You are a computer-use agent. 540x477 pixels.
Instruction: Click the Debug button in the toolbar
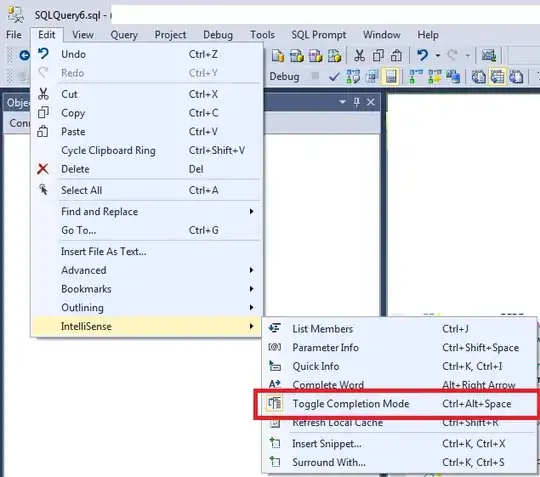pos(284,76)
